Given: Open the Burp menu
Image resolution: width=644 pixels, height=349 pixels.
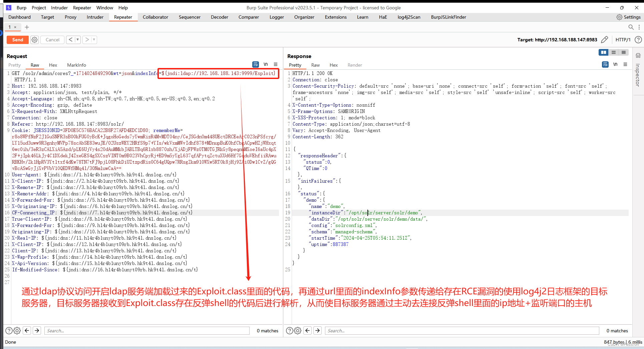Looking at the screenshot, I should tap(21, 8).
